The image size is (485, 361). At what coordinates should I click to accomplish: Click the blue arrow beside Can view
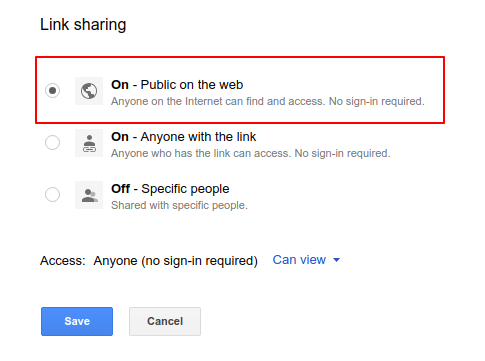coord(336,260)
